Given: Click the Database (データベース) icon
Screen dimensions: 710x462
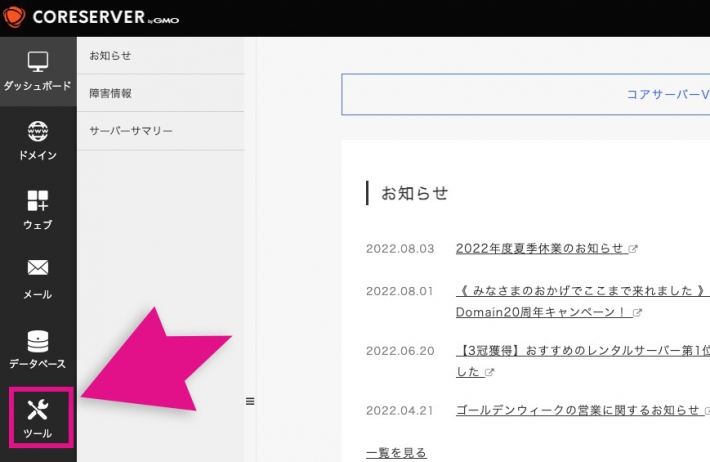Looking at the screenshot, I should pos(38,341).
